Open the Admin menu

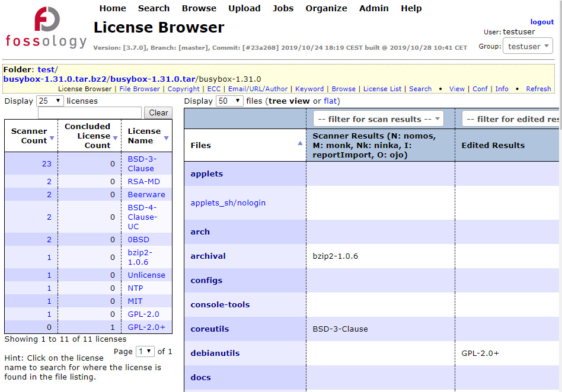point(374,8)
